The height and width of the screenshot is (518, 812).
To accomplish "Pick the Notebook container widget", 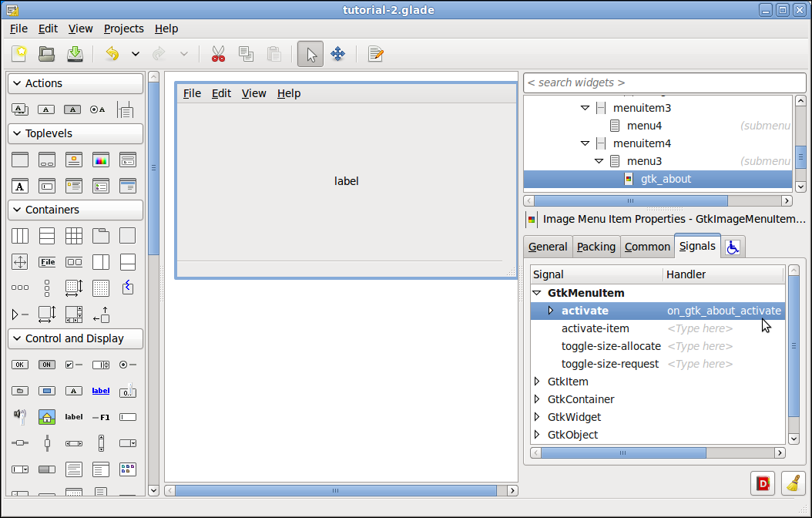I will tap(101, 236).
